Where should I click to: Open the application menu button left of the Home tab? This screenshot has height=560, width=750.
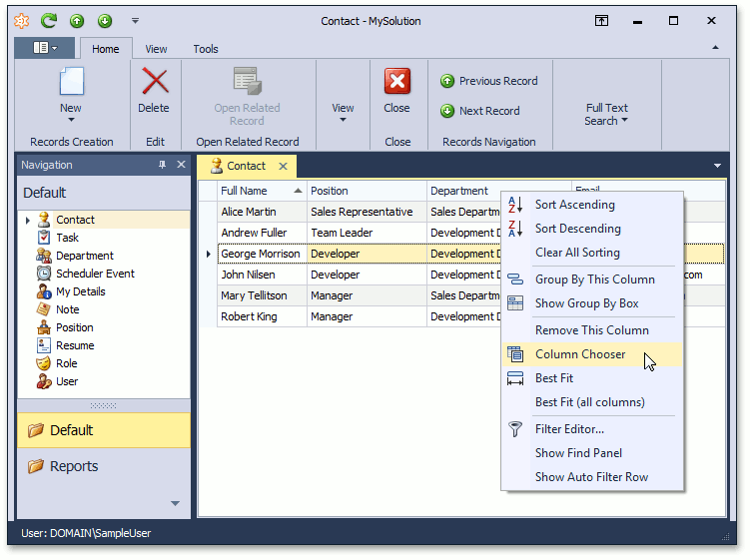click(x=45, y=48)
